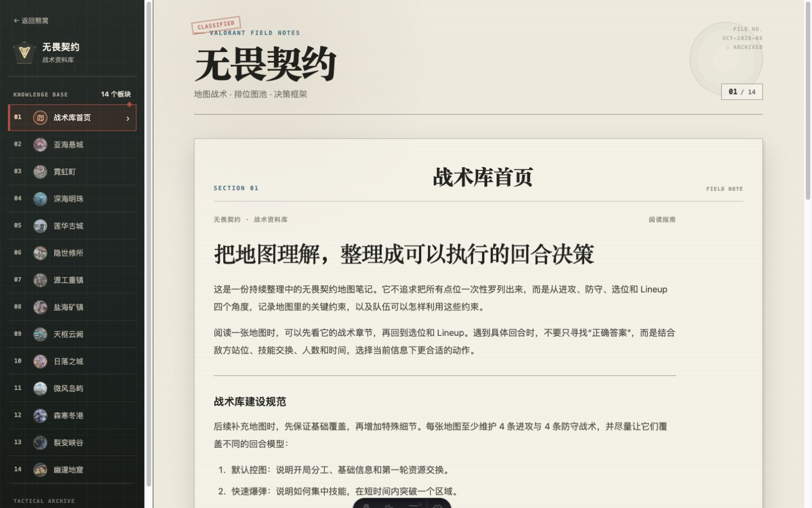Click the 源工重镇 map thumbnail icon
The image size is (812, 508).
40,280
